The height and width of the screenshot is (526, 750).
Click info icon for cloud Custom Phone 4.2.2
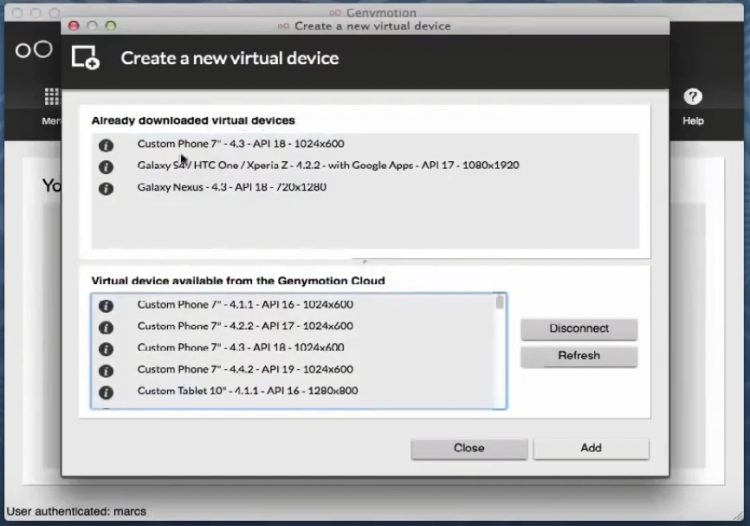point(105,327)
